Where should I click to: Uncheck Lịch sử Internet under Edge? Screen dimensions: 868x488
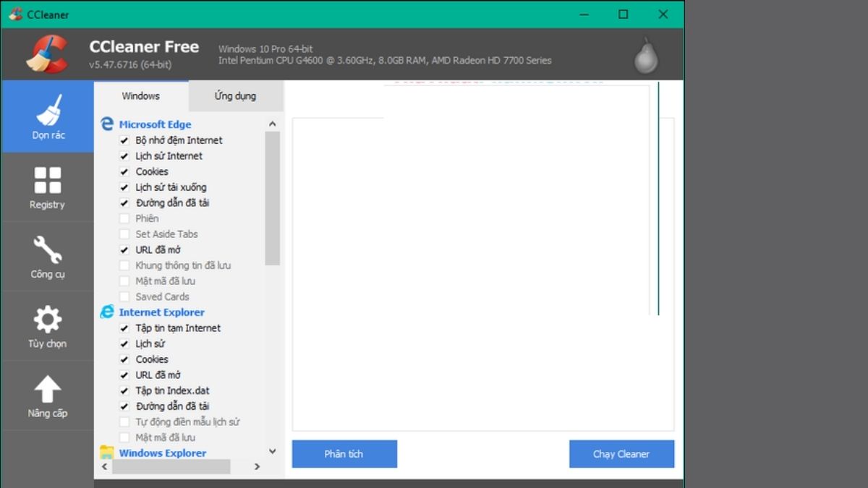point(124,156)
